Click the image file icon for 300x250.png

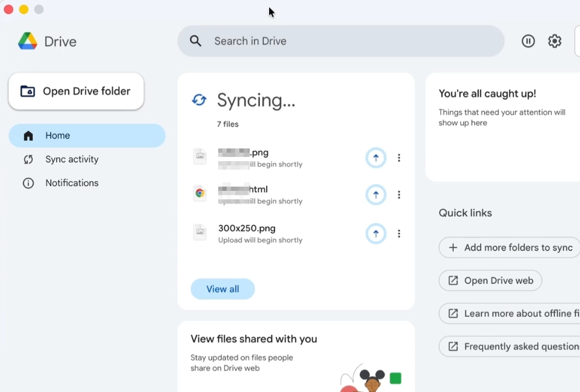[200, 232]
